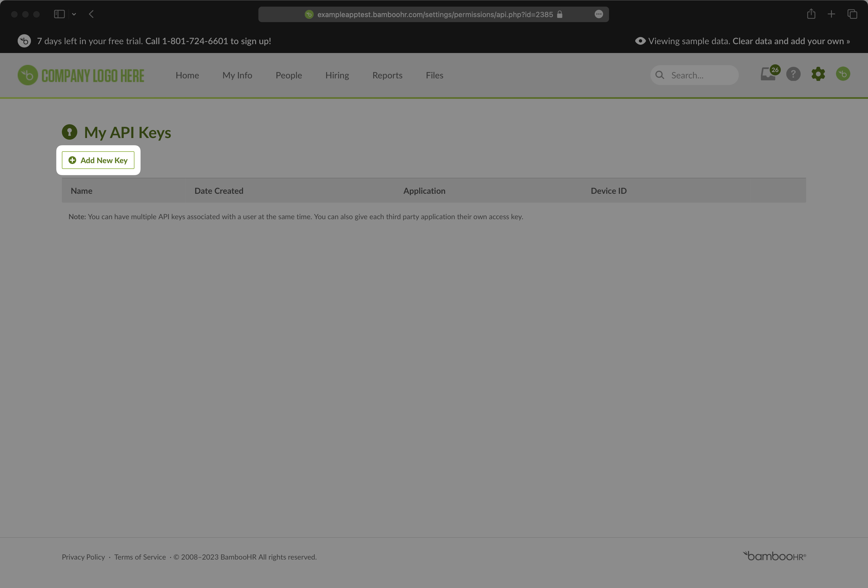Select the Files menu item

click(x=434, y=75)
